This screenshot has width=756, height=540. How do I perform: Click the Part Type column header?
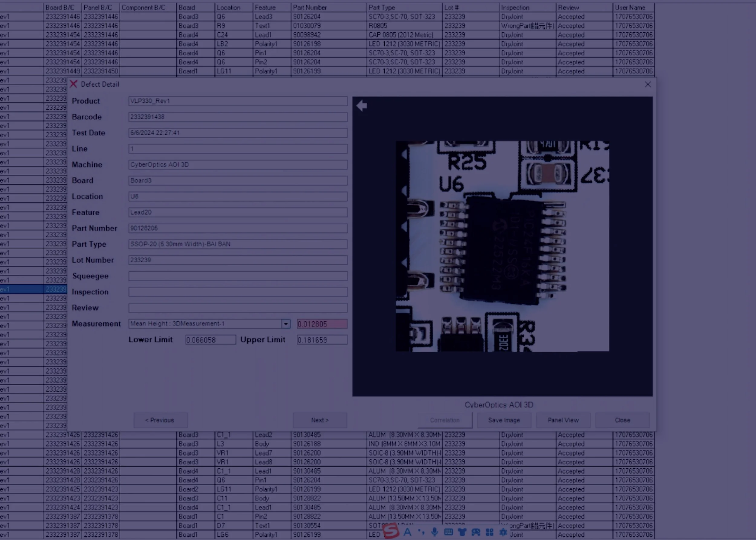405,7
